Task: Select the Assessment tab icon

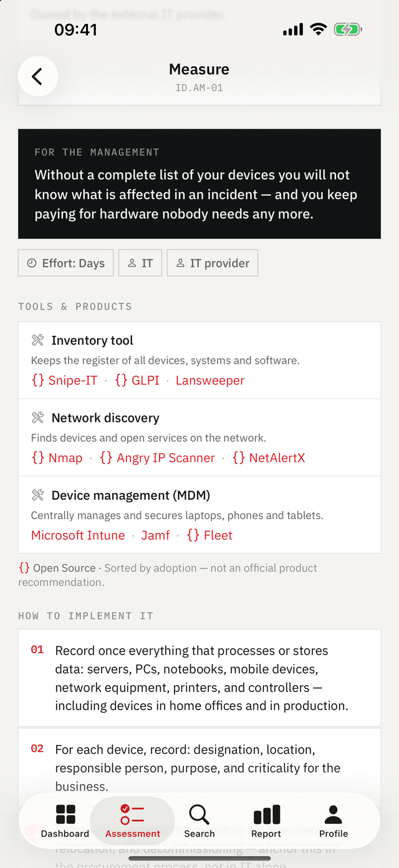Action: point(132,814)
